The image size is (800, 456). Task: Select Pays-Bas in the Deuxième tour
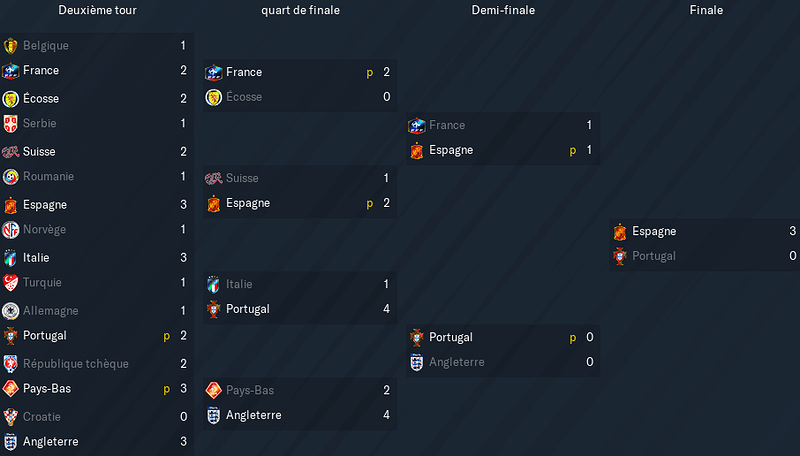coord(47,388)
